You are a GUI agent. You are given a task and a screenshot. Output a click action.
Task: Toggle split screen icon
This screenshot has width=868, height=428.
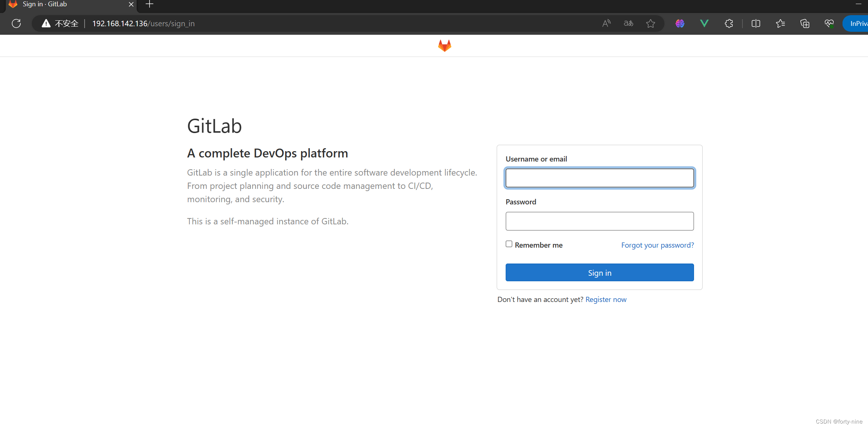[756, 23]
